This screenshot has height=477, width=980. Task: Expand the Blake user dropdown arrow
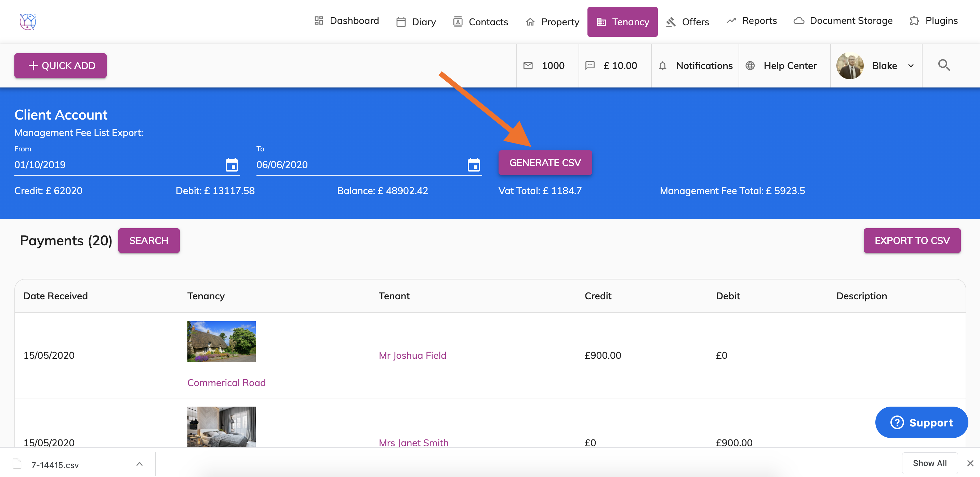tap(911, 66)
